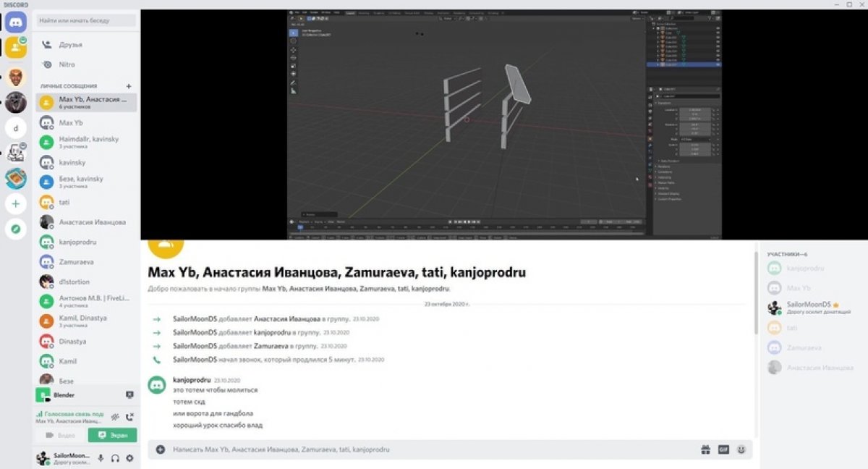The height and width of the screenshot is (469, 868).
Task: Click the Nitro gift icon
Action: [x=705, y=449]
